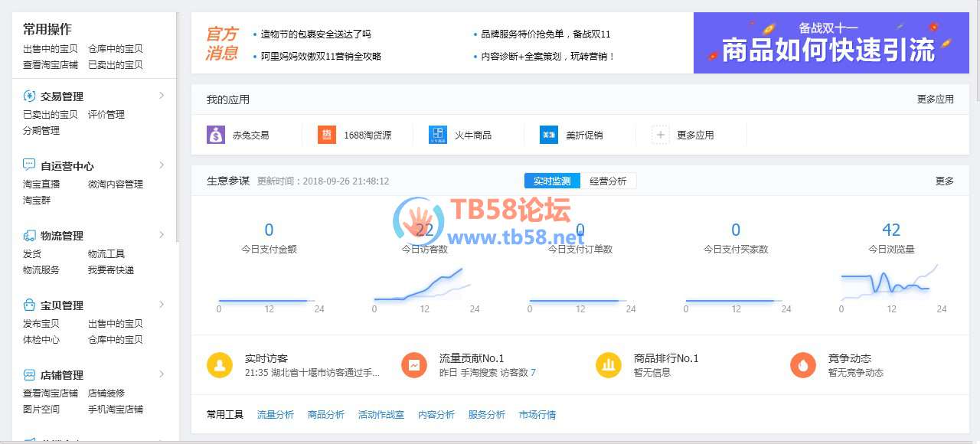Expand the 自运营中心 section chevron
The height and width of the screenshot is (444, 980).
click(x=162, y=165)
